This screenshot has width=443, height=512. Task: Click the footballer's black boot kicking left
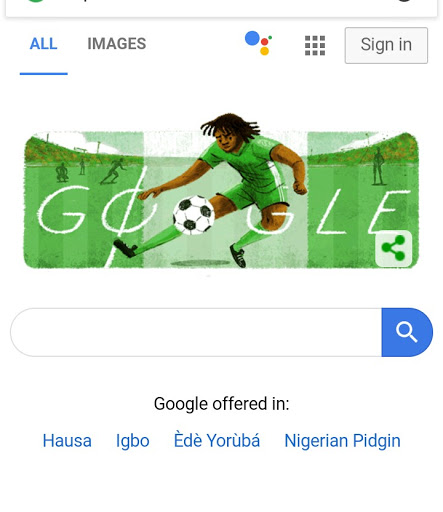point(125,248)
